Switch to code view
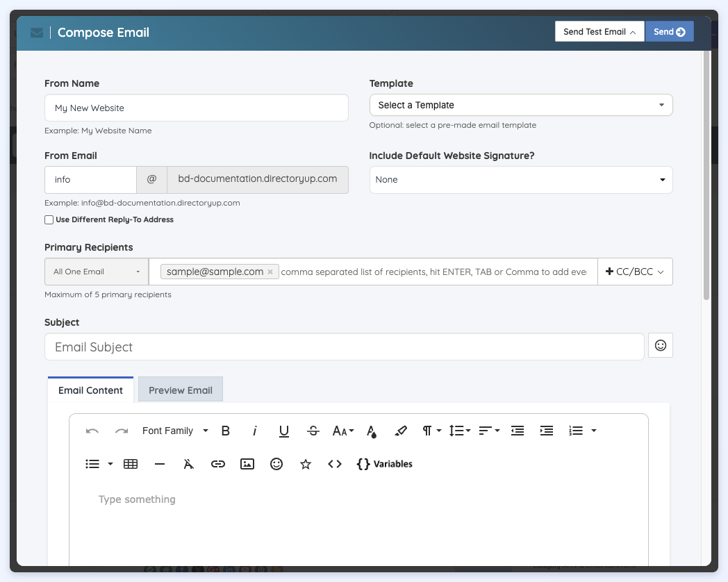Screen dimensions: 728x582 tap(335, 464)
